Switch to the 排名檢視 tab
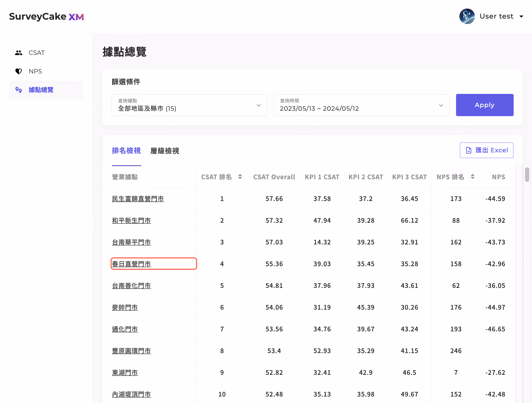This screenshot has width=532, height=403. pyautogui.click(x=126, y=151)
